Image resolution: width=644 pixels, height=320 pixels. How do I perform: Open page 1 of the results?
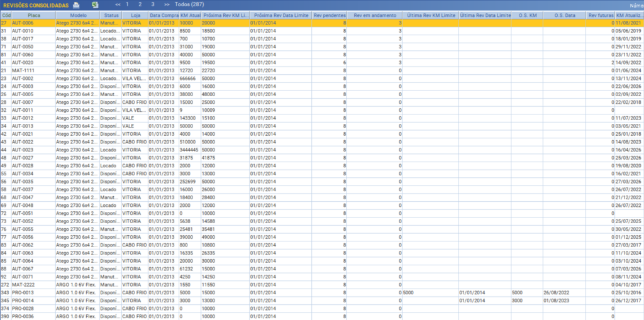click(127, 4)
